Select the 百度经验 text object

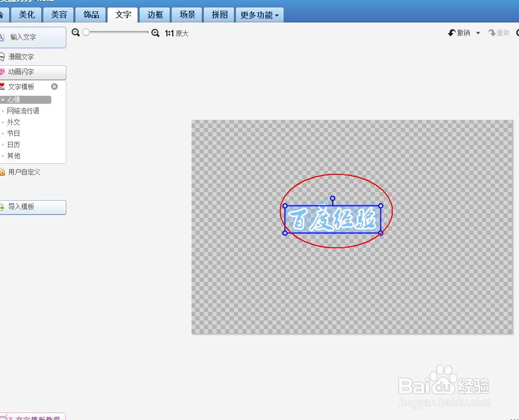[x=333, y=219]
